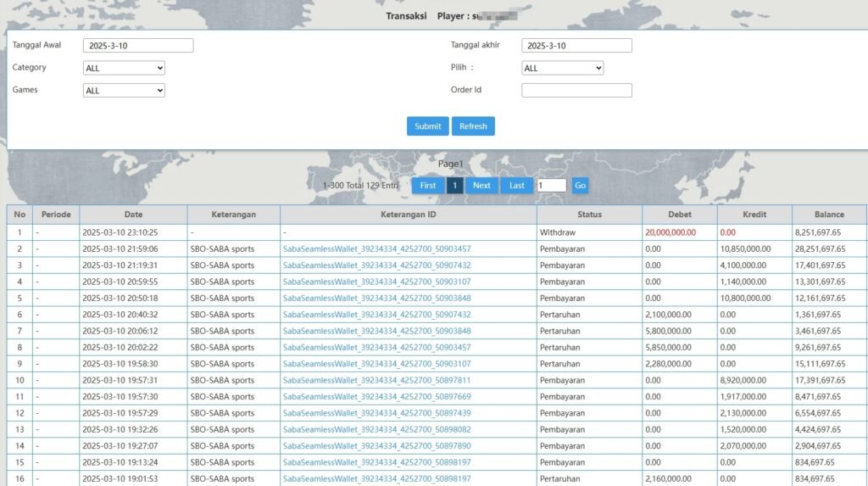Click the Submit button
This screenshot has width=868, height=486.
coord(427,126)
